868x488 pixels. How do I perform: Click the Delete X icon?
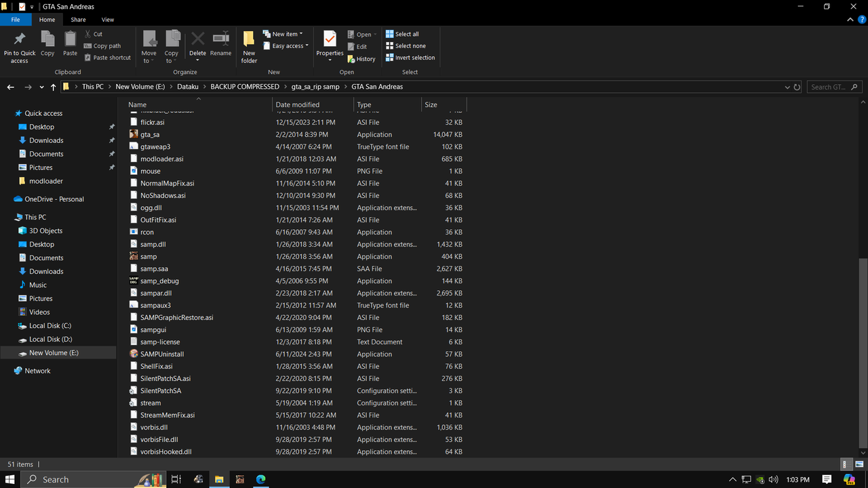(x=197, y=38)
